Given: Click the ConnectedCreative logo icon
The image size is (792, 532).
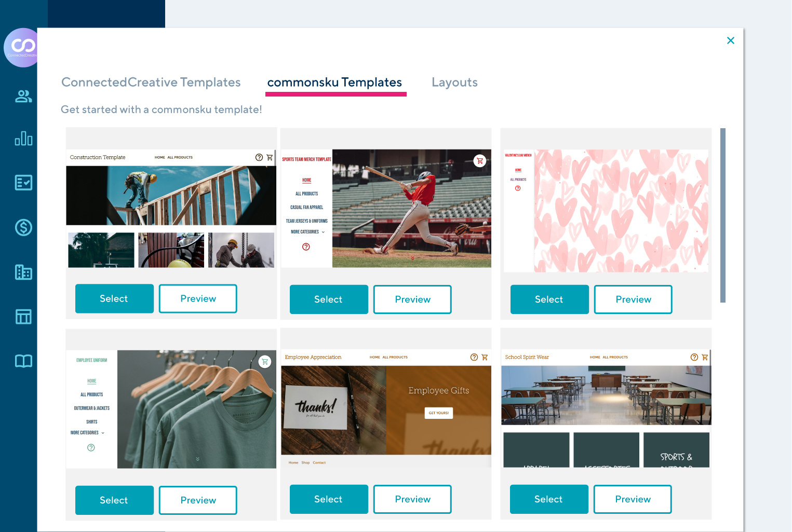Looking at the screenshot, I should (22, 47).
